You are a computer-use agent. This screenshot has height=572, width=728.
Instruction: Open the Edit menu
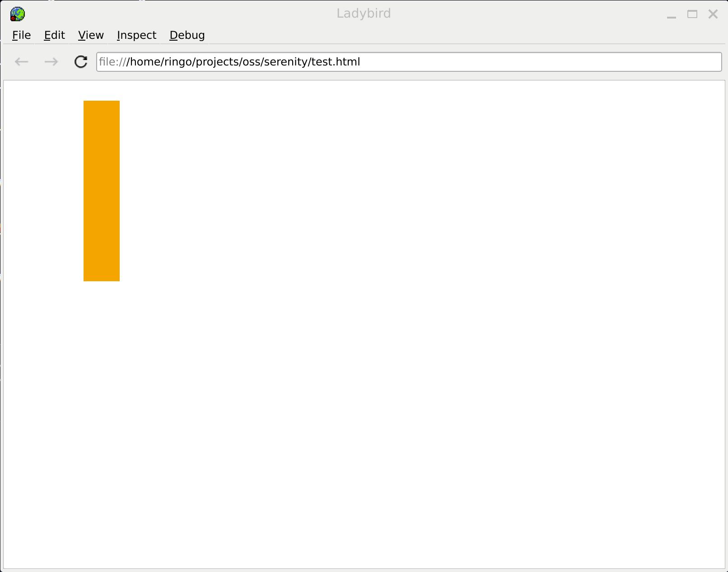pos(54,35)
